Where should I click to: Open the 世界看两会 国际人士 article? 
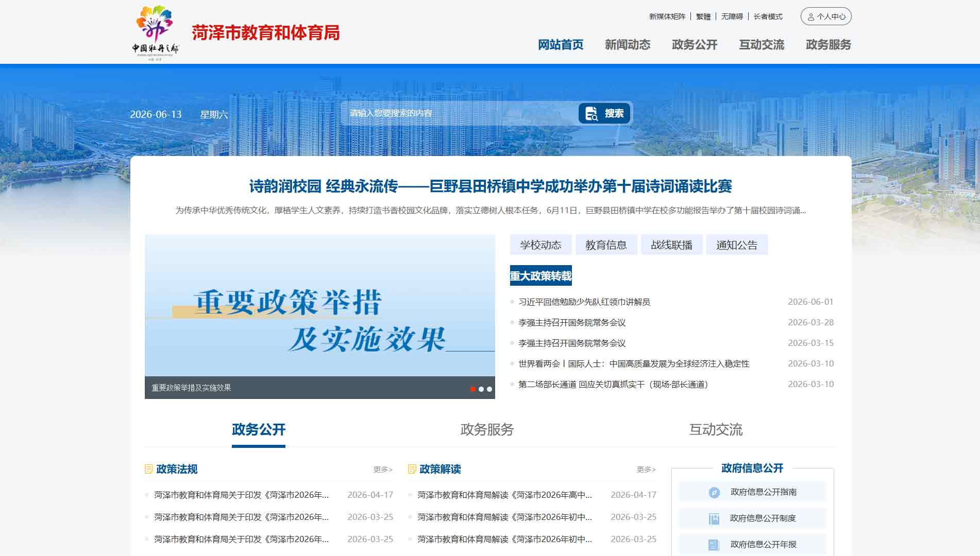pyautogui.click(x=634, y=364)
